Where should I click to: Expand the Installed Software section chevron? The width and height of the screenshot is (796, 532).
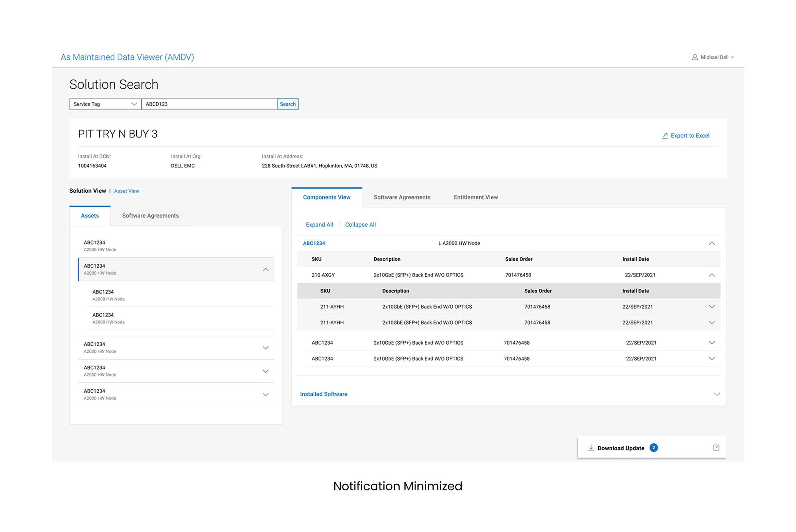point(717,394)
